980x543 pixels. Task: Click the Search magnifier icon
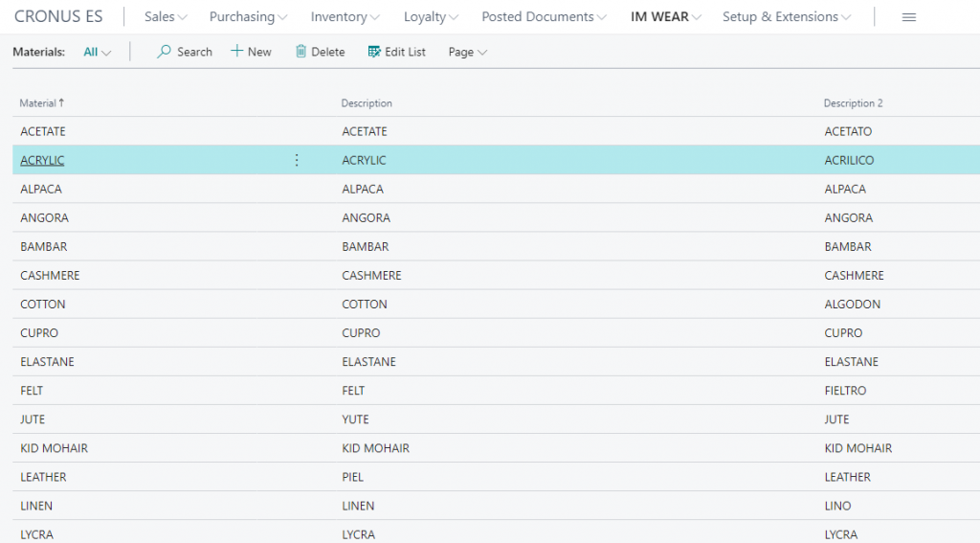(164, 52)
